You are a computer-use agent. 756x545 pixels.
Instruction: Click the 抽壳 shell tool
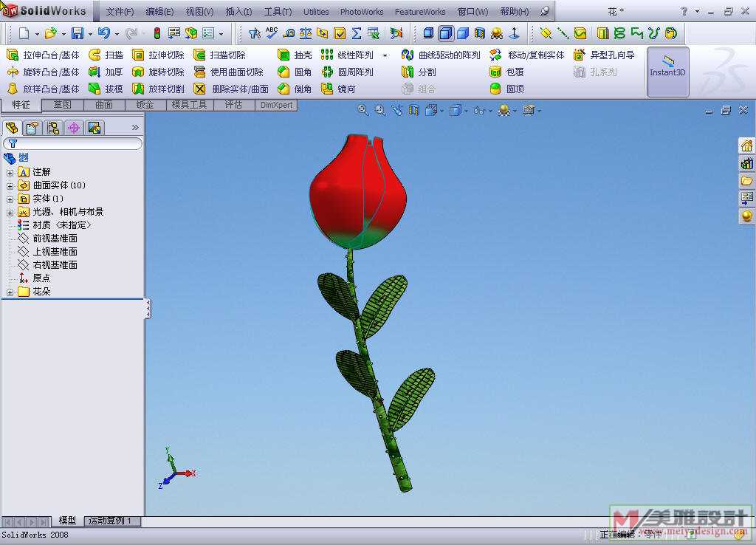point(295,55)
